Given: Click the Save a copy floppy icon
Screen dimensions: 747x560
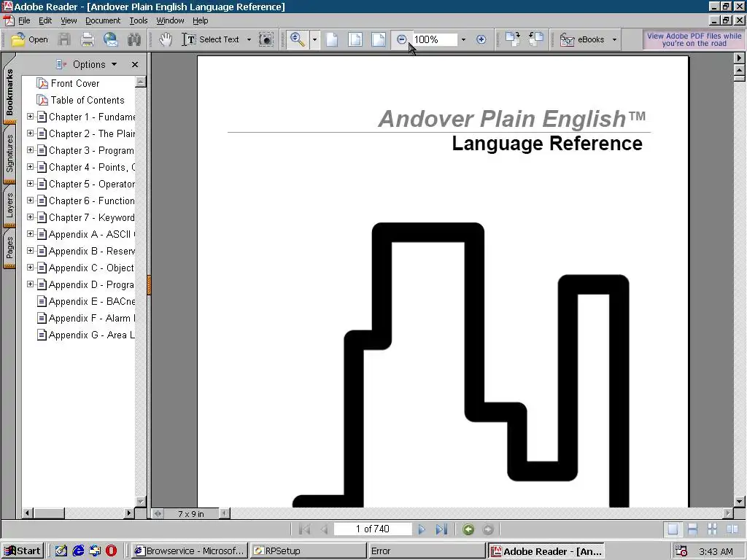Looking at the screenshot, I should coord(64,39).
